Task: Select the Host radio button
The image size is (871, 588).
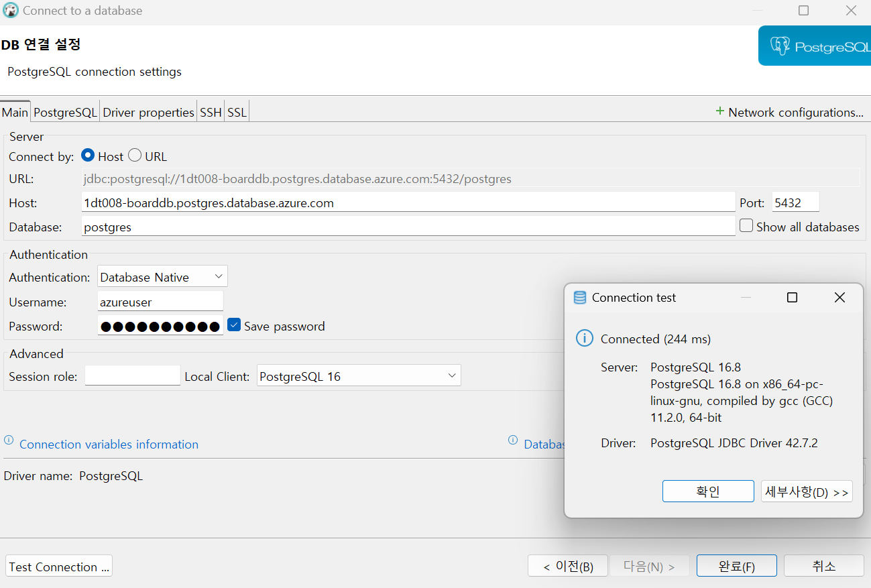Action: pyautogui.click(x=88, y=156)
